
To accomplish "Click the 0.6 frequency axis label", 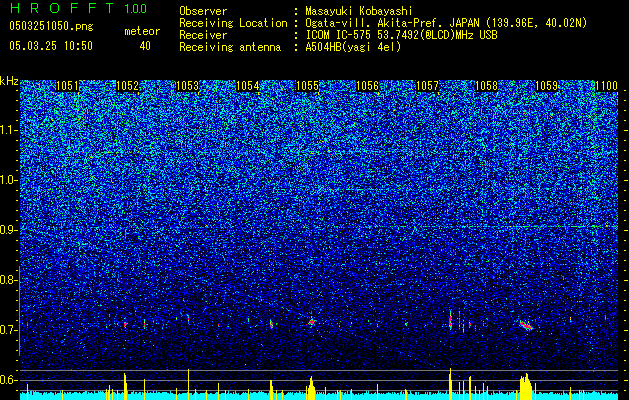I will (9, 380).
